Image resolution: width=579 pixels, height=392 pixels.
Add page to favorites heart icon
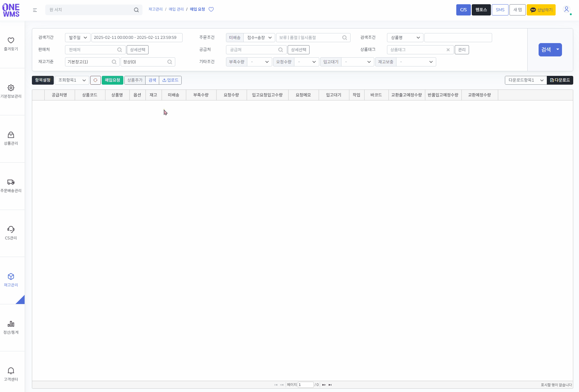point(211,9)
